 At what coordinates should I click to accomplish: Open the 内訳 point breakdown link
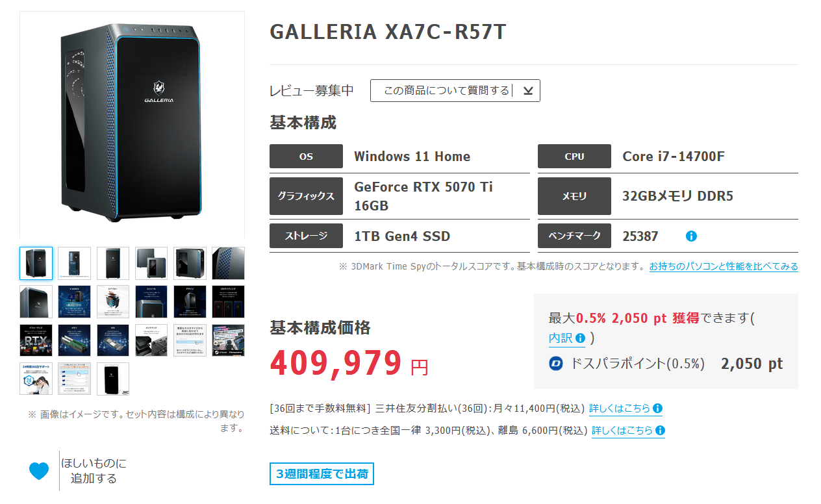[x=560, y=338]
